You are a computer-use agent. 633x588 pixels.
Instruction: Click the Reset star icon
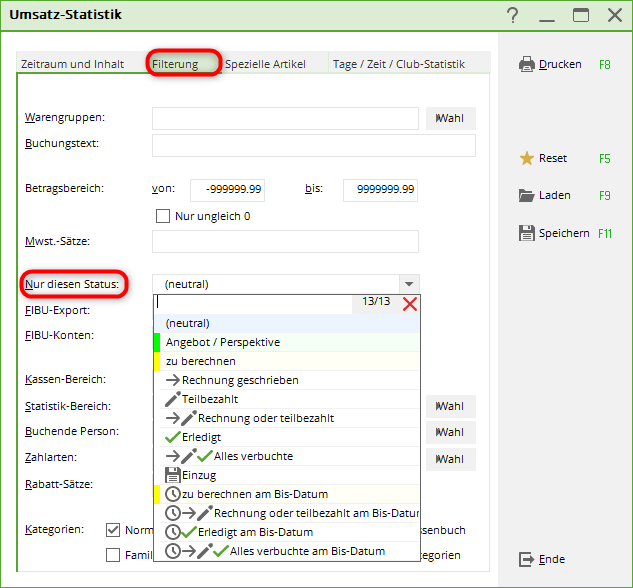coord(527,158)
